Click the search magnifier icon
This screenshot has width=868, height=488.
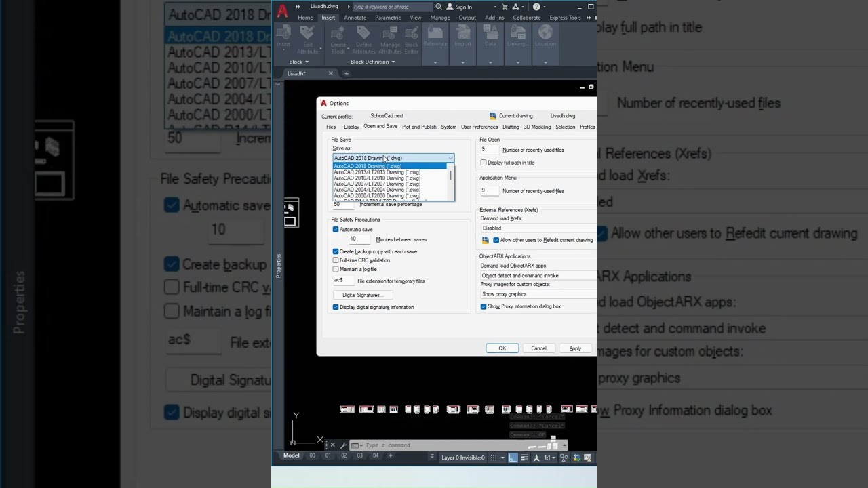(x=439, y=7)
